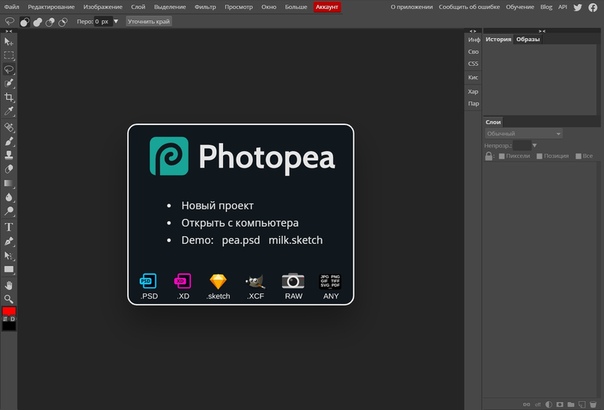Screen dimensions: 604x410
Task: Expand the narrow side panel column
Action: pos(473,31)
